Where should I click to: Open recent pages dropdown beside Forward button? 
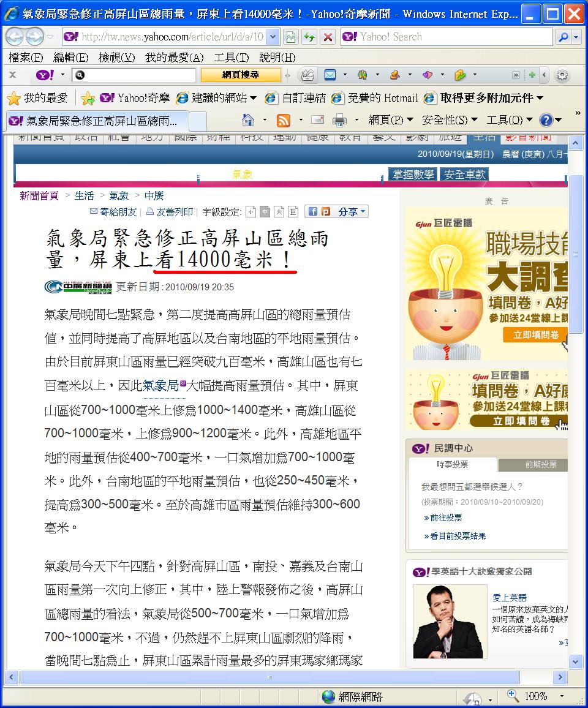(x=50, y=37)
